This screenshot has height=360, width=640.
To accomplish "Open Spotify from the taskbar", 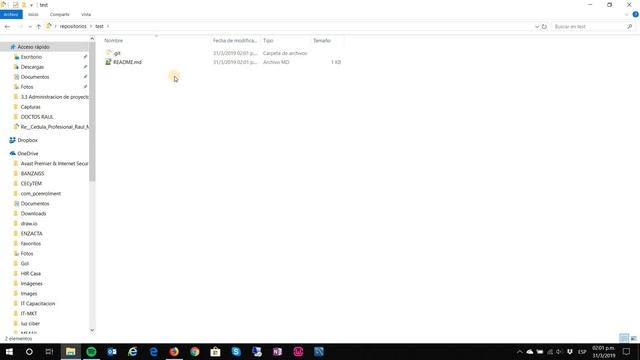I will pyautogui.click(x=91, y=351).
